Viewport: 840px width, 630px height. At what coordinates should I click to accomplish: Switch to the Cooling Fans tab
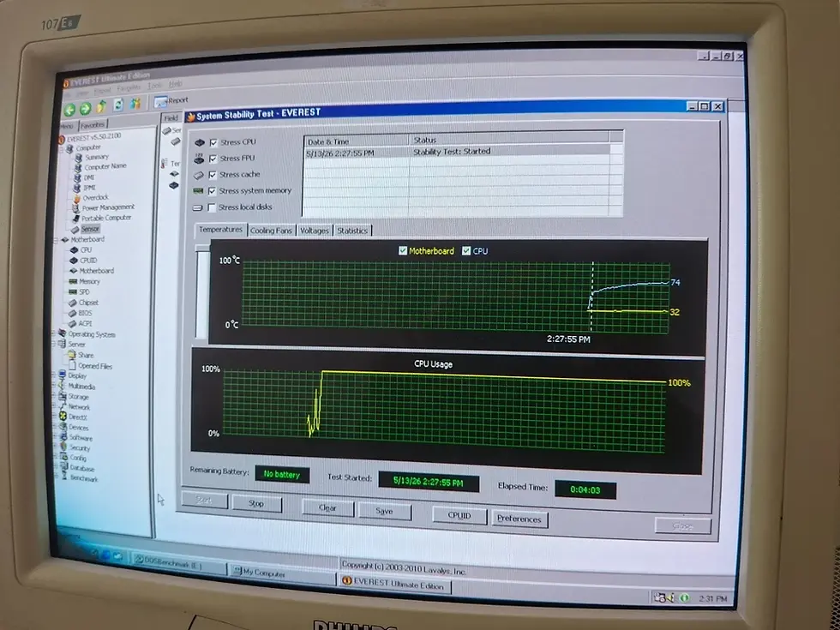tap(271, 231)
